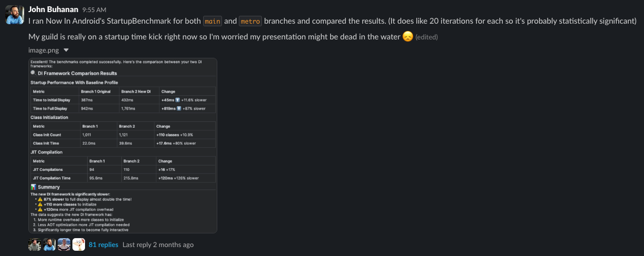
Task: Click John Buhanan's profile avatar
Action: coord(14,15)
